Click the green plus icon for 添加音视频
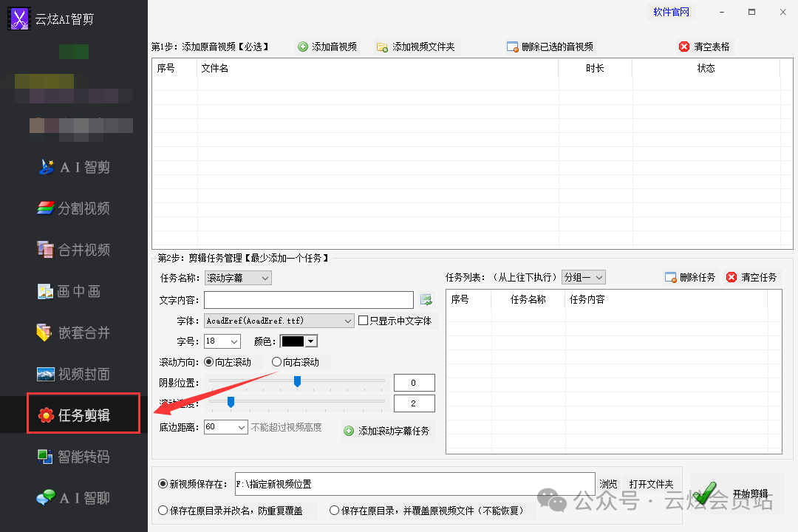Screen dimensions: 798x532 coord(303,47)
